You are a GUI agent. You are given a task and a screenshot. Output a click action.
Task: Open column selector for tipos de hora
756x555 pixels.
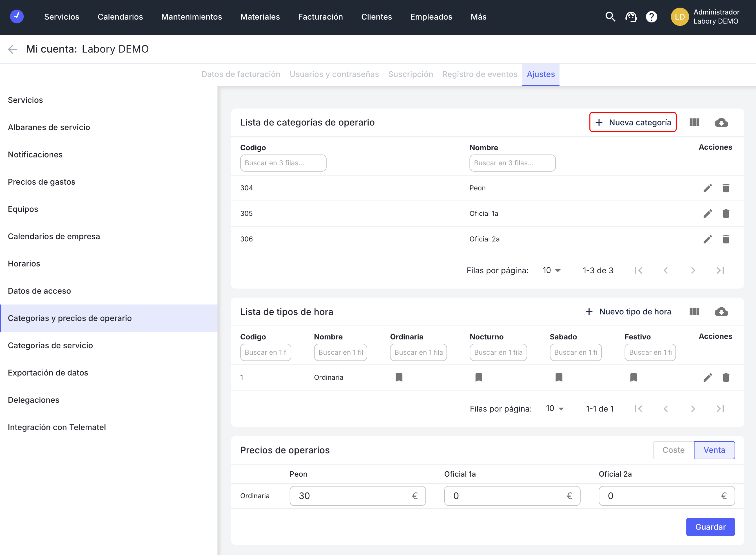[x=694, y=312]
